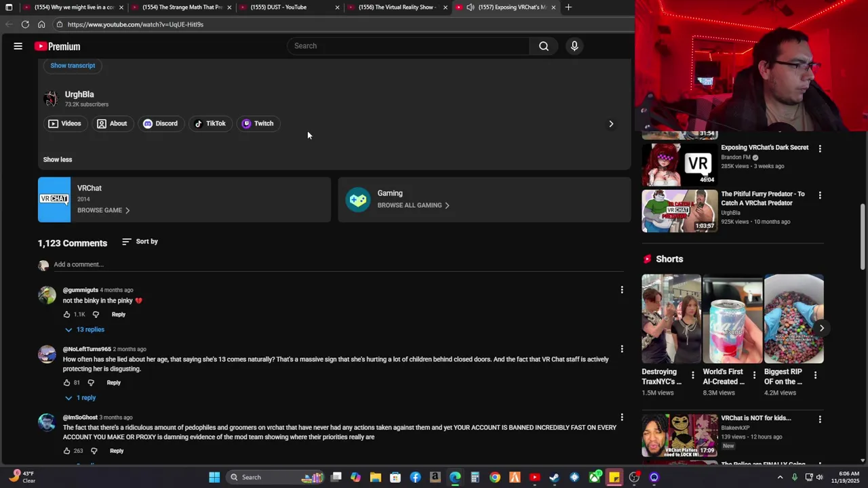The image size is (868, 488).
Task: Open options for World's First AI-Created short
Action: pyautogui.click(x=754, y=375)
